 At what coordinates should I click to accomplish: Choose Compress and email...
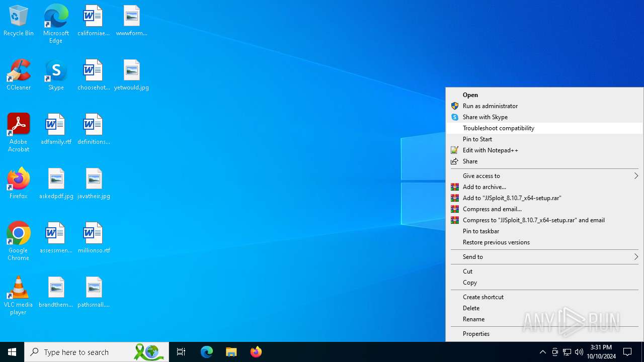544,209
